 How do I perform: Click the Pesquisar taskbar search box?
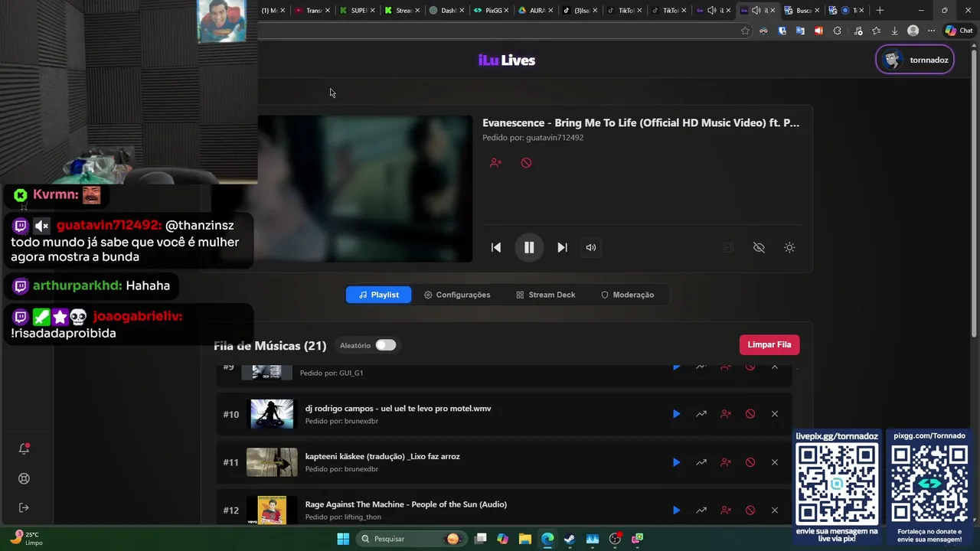[x=411, y=539]
